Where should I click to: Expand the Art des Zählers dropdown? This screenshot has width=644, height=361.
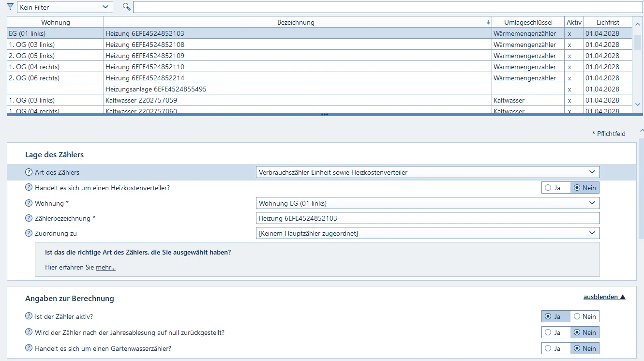[427, 172]
